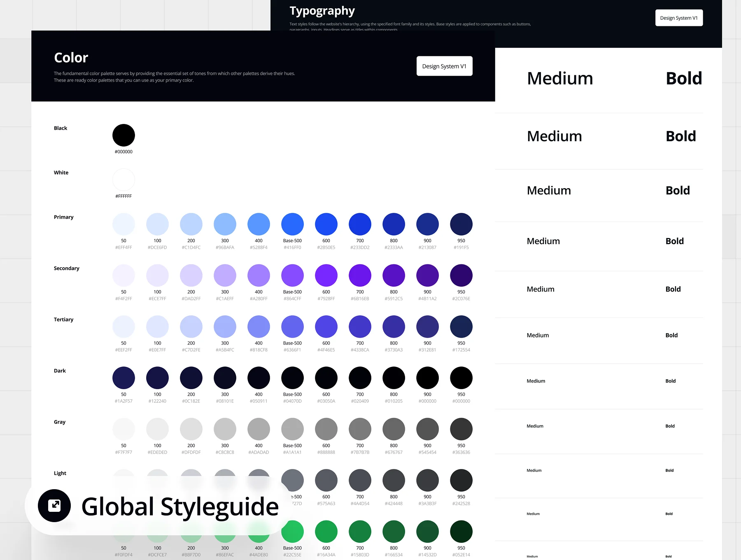Image resolution: width=741 pixels, height=560 pixels.
Task: Click the largest Bold sample in Typography
Action: [684, 78]
